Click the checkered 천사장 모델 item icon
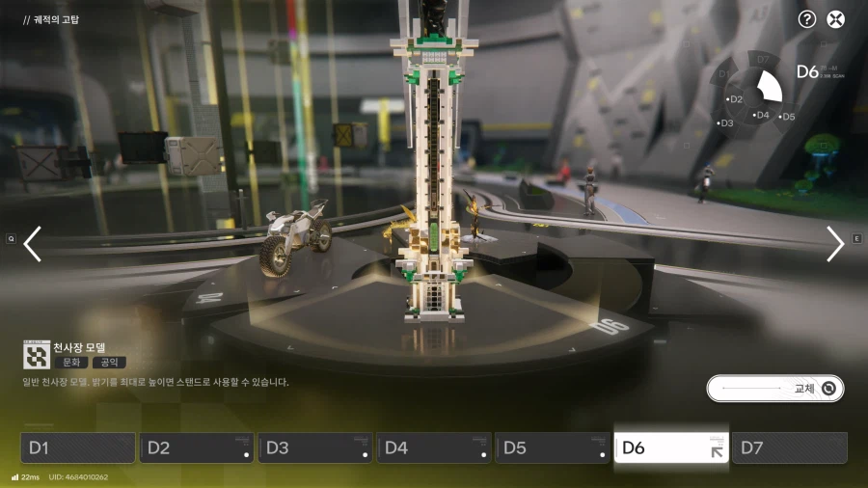The image size is (868, 488). tap(36, 355)
